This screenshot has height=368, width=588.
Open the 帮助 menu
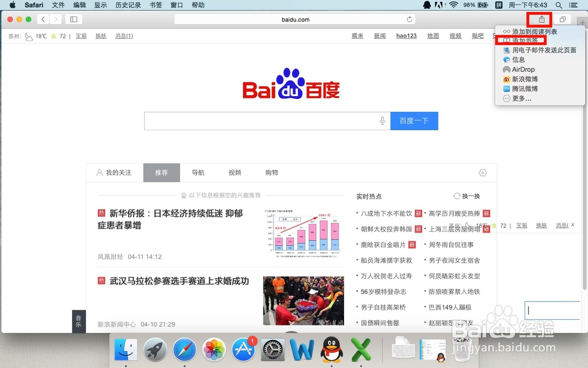[x=198, y=5]
